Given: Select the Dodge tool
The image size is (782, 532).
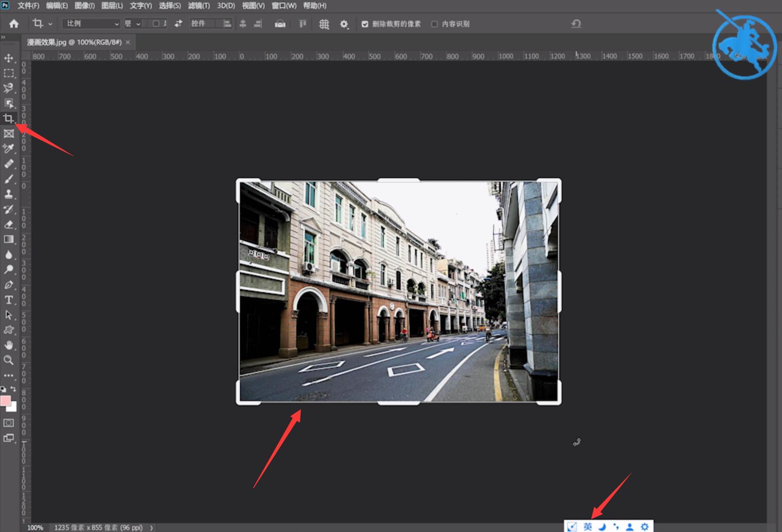Looking at the screenshot, I should [x=9, y=269].
